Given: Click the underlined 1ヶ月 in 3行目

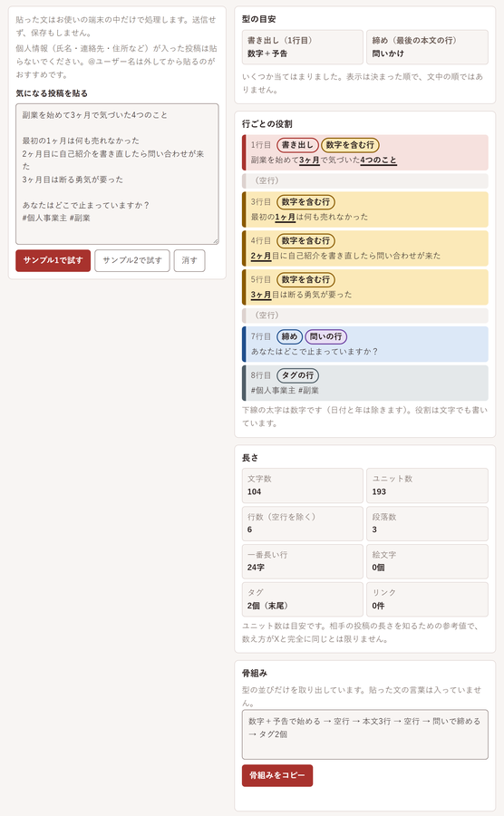Looking at the screenshot, I should [285, 217].
